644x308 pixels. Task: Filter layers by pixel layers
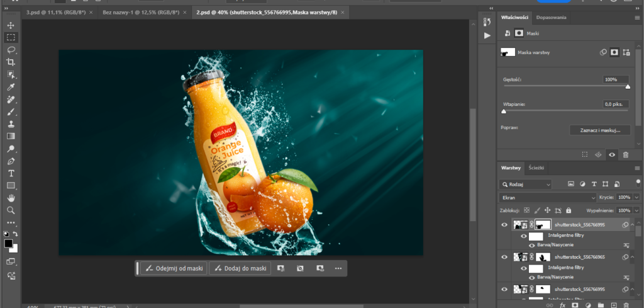571,184
